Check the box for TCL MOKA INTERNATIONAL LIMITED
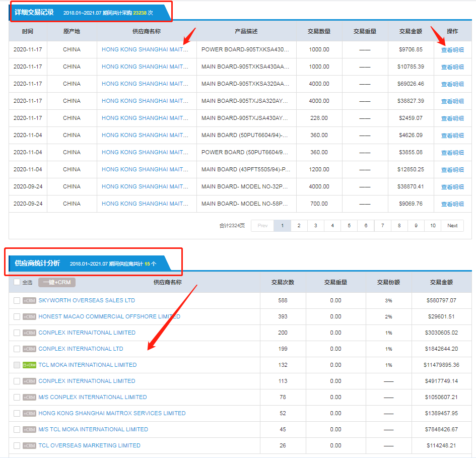Screen dimensions: 476x458 [x=17, y=365]
